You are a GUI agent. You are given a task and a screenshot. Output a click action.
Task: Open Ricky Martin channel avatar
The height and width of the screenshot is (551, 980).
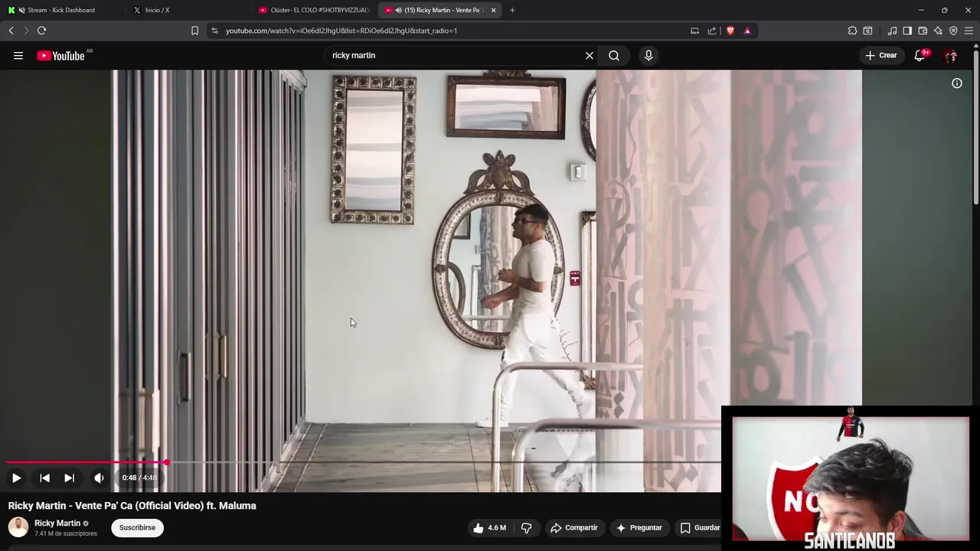coord(18,527)
